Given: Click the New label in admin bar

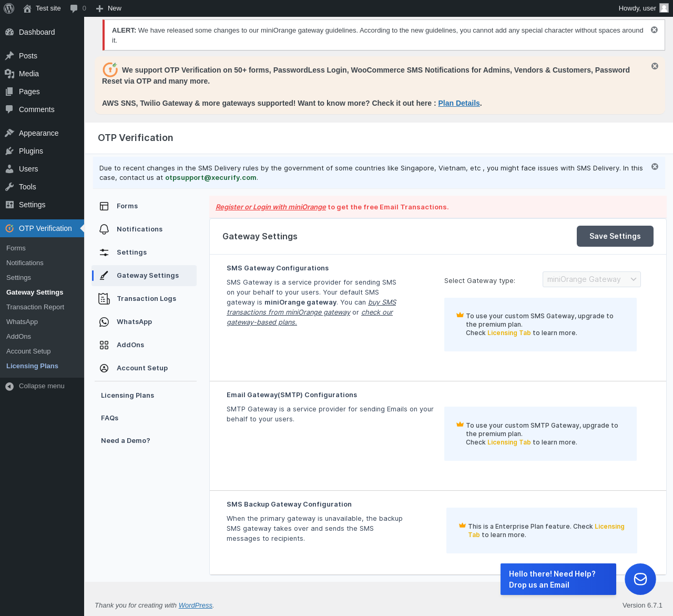Looking at the screenshot, I should (x=115, y=8).
